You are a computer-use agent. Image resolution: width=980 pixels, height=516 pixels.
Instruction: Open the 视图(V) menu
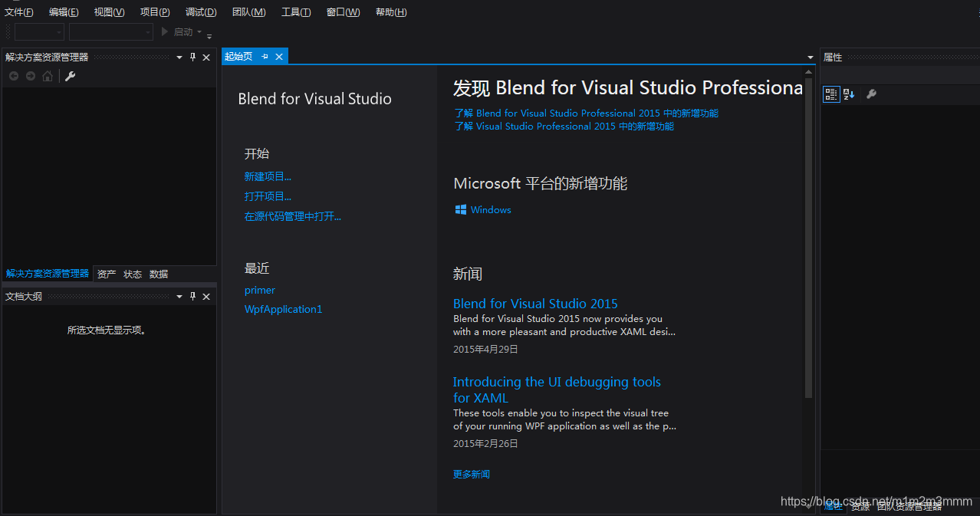tap(109, 12)
